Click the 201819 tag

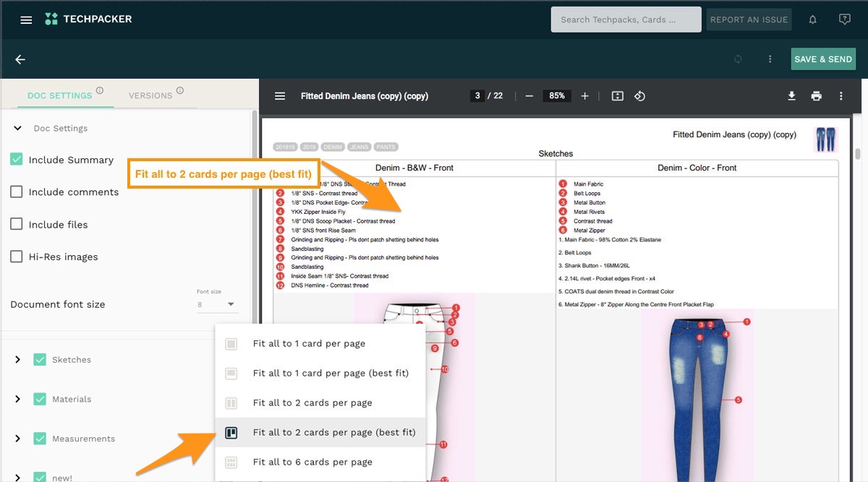pyautogui.click(x=286, y=147)
